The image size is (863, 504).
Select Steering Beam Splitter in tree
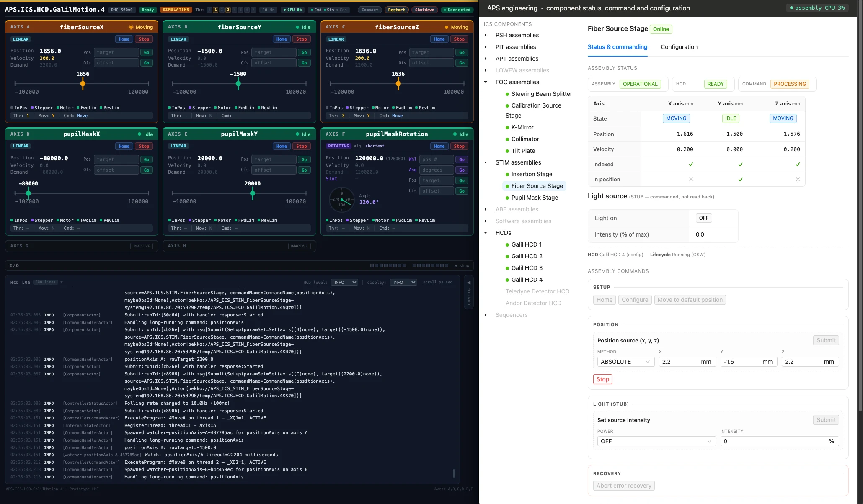click(542, 94)
